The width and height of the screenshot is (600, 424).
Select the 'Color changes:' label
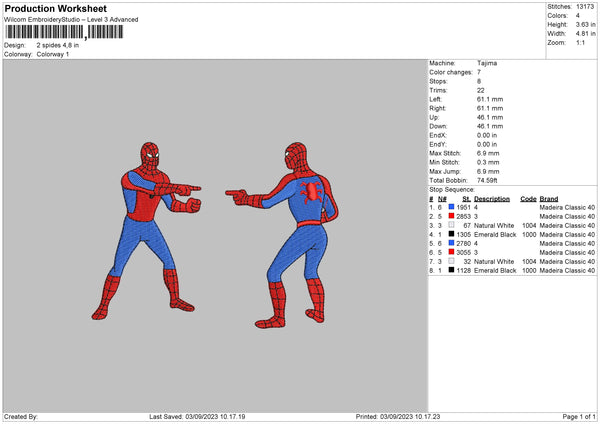[451, 72]
